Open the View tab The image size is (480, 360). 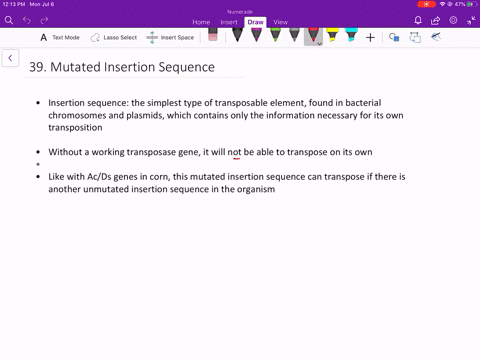(x=280, y=22)
